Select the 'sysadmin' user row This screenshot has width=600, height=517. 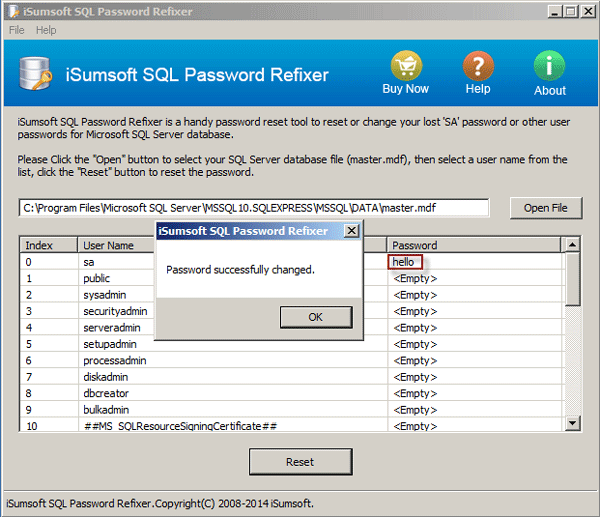click(292, 295)
